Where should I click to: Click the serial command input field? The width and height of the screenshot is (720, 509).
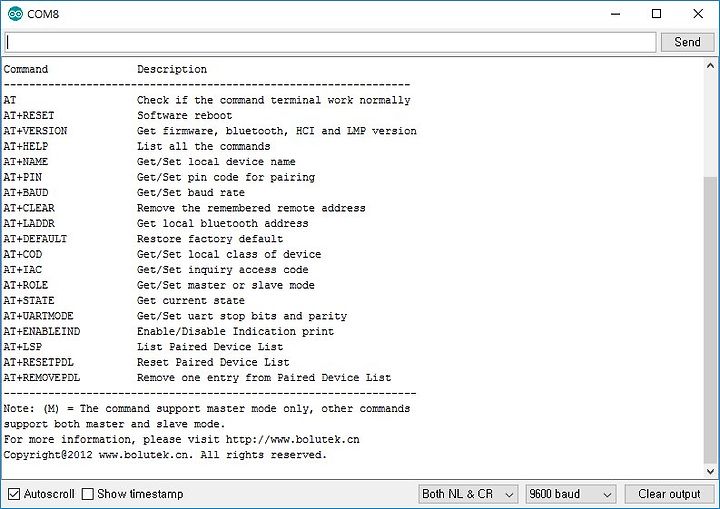[330, 42]
